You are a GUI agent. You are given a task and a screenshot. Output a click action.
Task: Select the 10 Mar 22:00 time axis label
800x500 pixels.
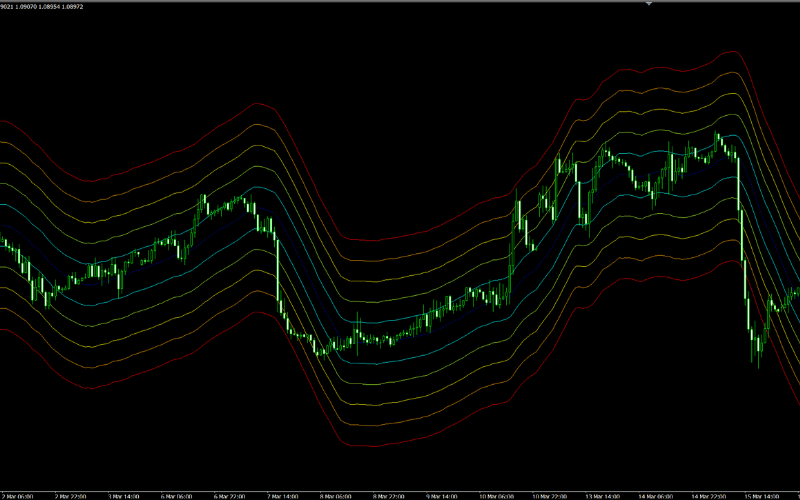(x=551, y=495)
